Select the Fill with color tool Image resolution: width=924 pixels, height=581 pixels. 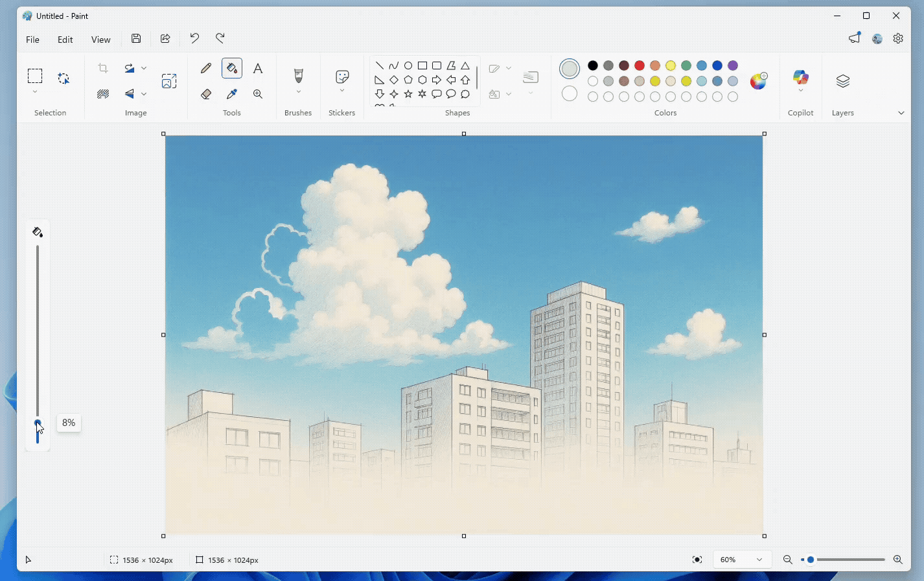[232, 67]
